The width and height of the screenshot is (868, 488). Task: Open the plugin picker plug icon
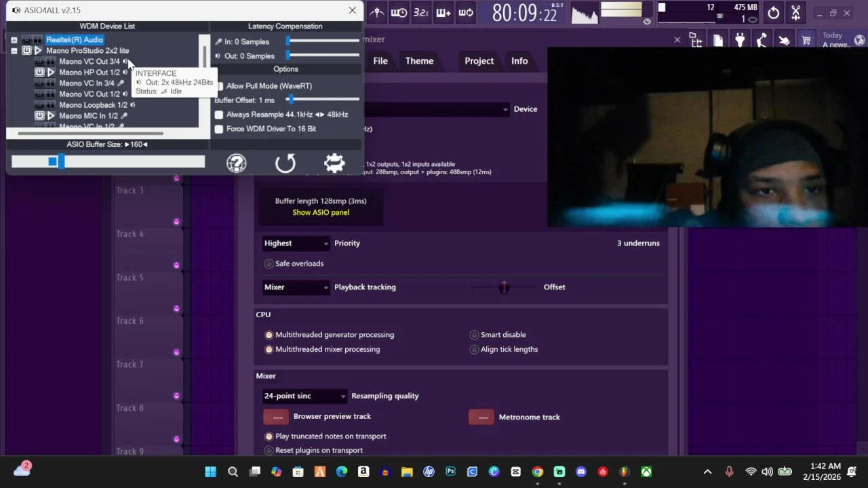740,40
